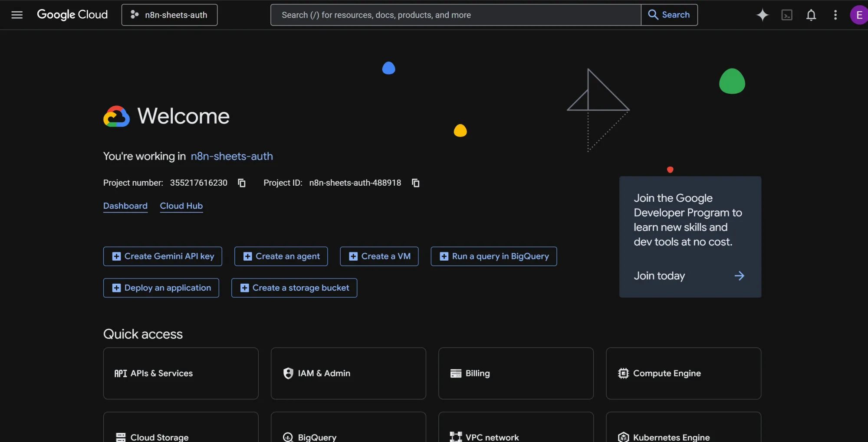Click the Project number value 355217616230

pyautogui.click(x=199, y=183)
